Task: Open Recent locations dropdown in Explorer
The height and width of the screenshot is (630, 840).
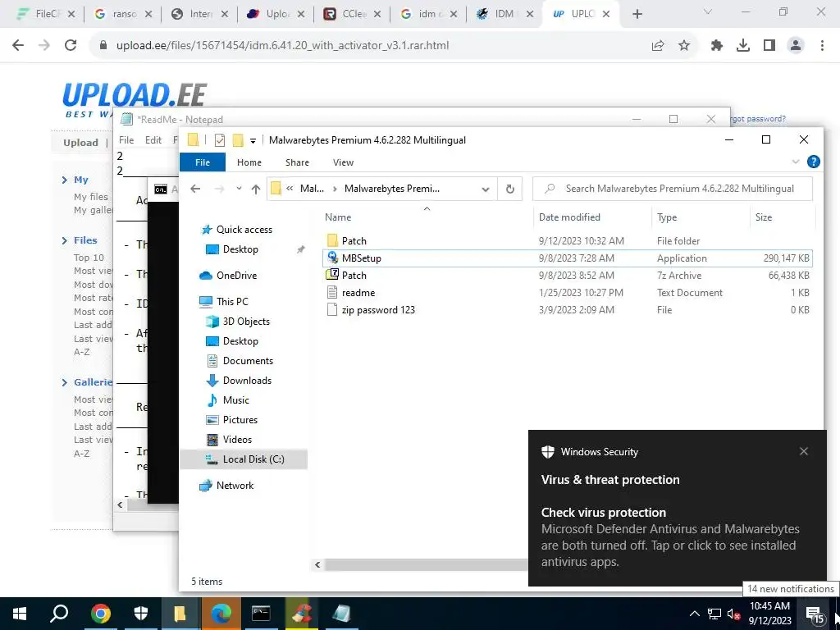Action: (239, 189)
